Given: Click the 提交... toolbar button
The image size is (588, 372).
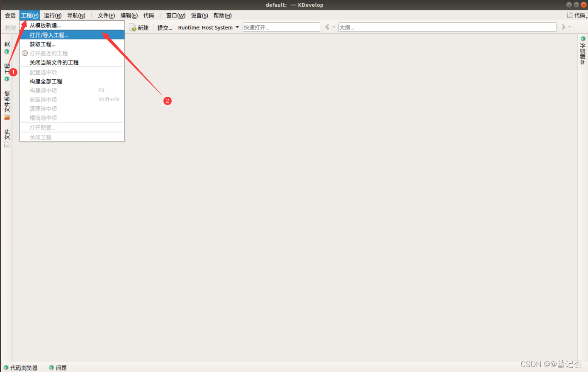Looking at the screenshot, I should [x=165, y=28].
